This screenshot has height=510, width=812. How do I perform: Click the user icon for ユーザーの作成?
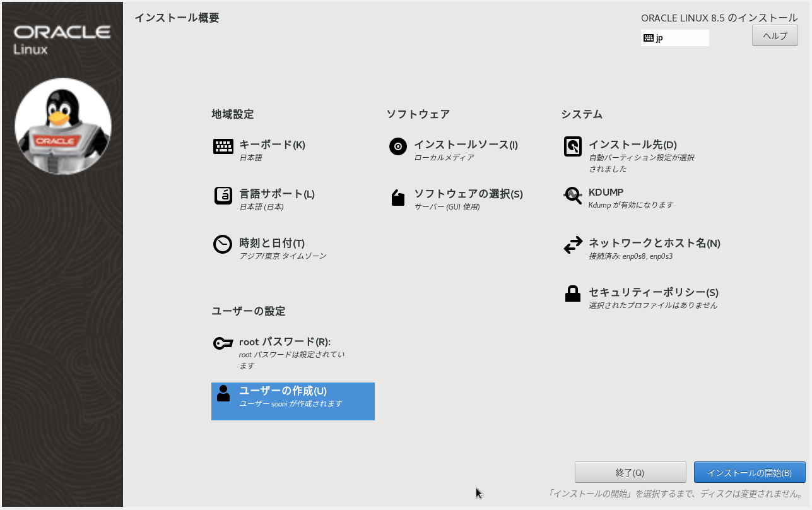223,393
